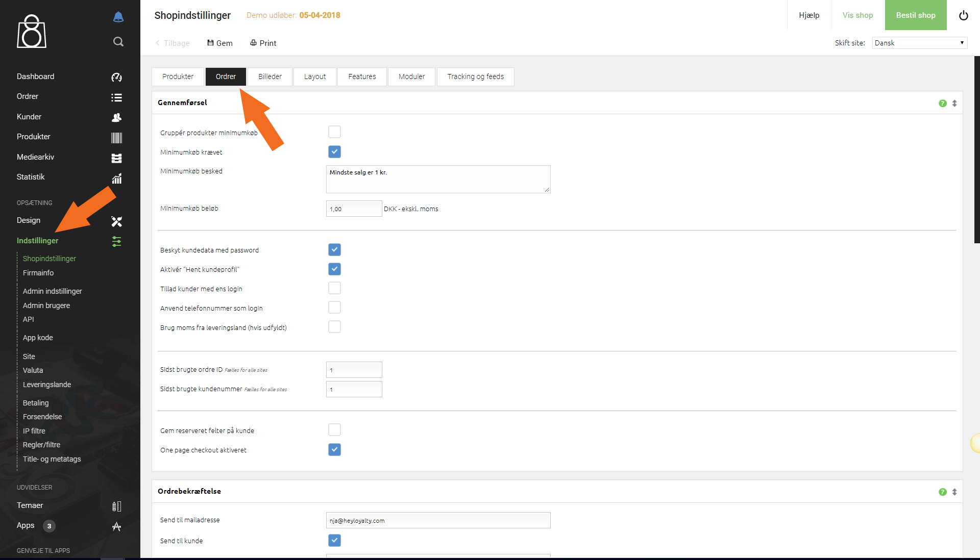Click the notification bell icon
The image size is (980, 560).
pyautogui.click(x=118, y=17)
